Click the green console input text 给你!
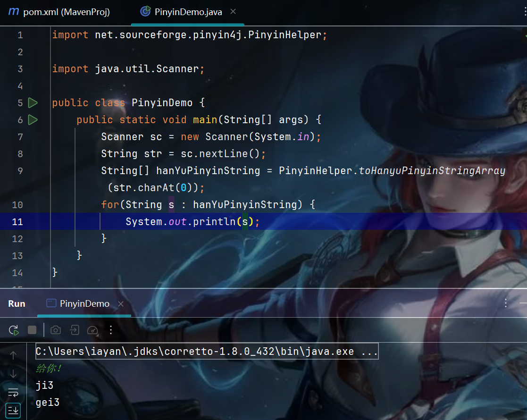The image size is (527, 420). tap(49, 368)
